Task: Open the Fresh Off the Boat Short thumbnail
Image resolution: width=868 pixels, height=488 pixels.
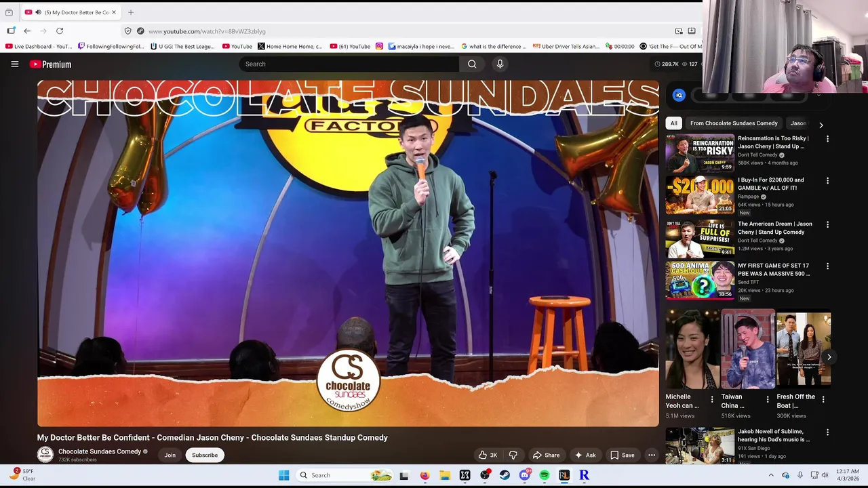Action: pyautogui.click(x=804, y=350)
